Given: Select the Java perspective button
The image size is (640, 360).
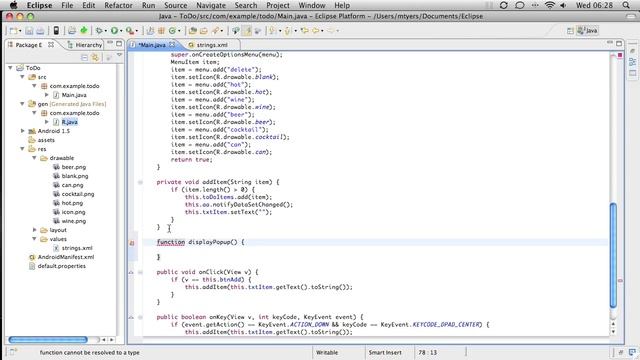Looking at the screenshot, I should point(587,31).
